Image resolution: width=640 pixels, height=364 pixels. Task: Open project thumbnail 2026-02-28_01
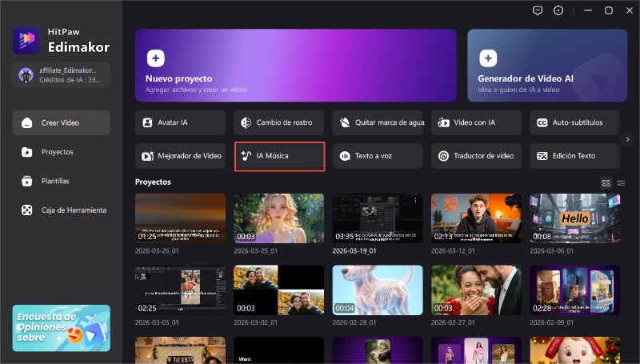[x=378, y=290]
